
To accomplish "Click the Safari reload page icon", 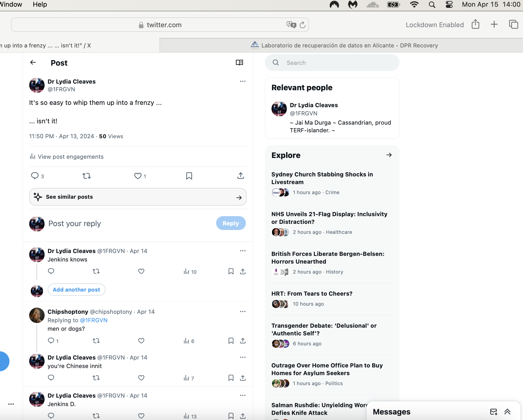I will coord(303,25).
